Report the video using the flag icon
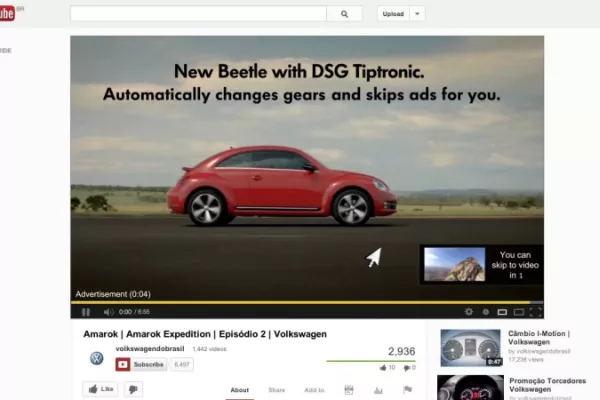 coord(408,390)
